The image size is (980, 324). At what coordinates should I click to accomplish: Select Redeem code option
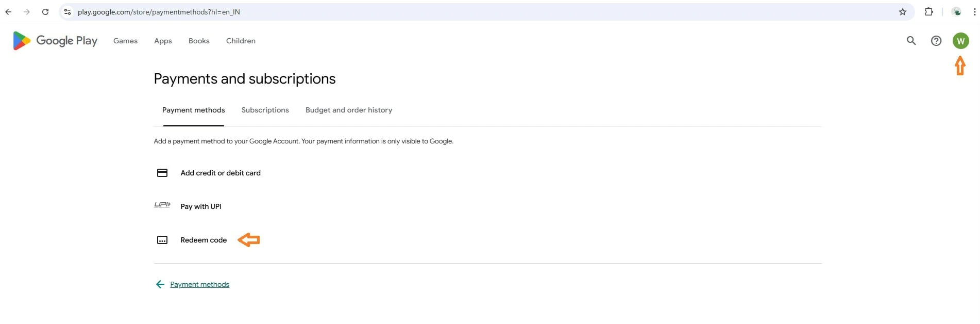204,240
